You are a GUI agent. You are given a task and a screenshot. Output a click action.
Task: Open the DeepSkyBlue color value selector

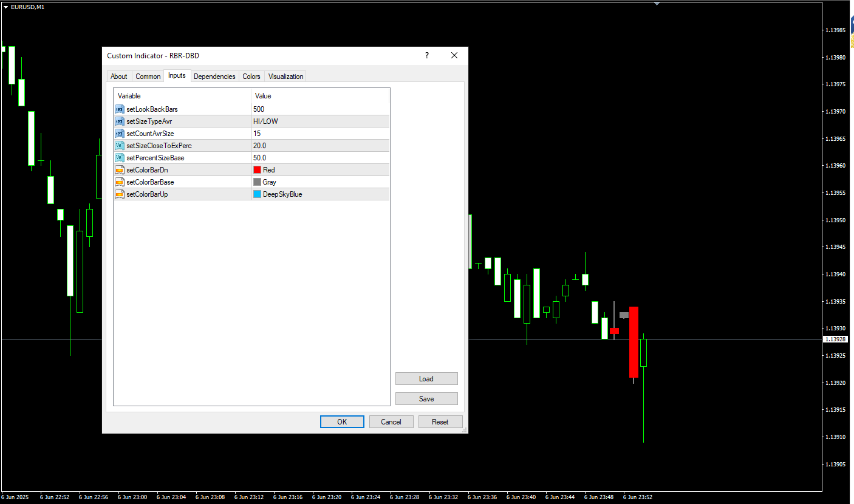(x=320, y=194)
